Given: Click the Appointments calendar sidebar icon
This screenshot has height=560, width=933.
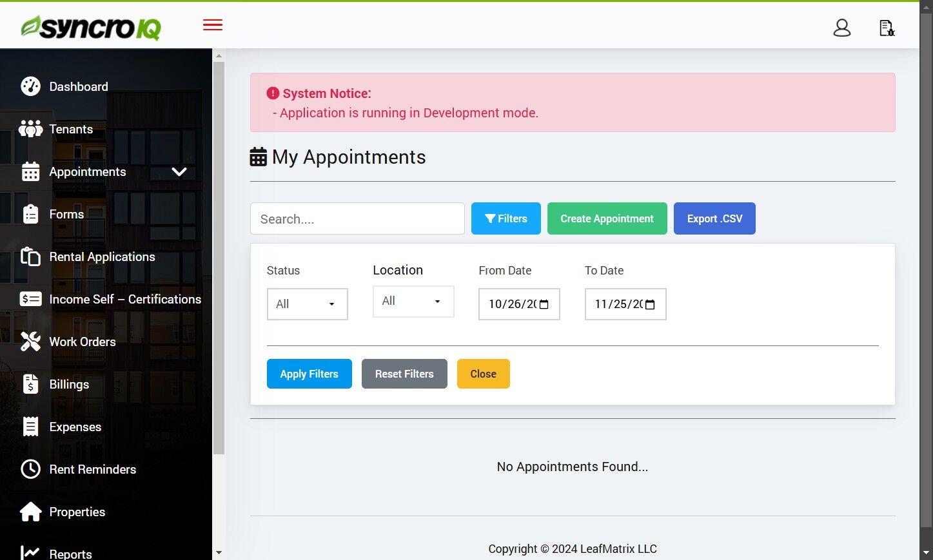Looking at the screenshot, I should [x=30, y=171].
